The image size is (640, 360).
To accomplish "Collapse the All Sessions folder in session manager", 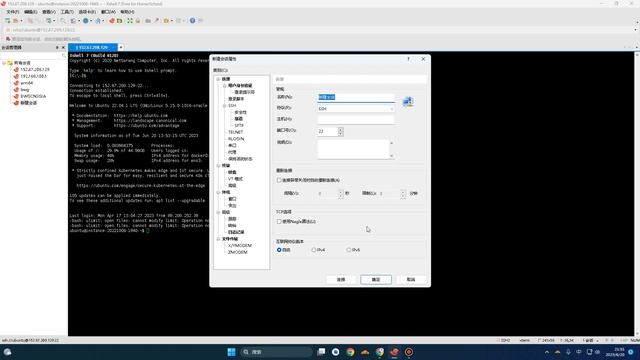I will point(4,63).
